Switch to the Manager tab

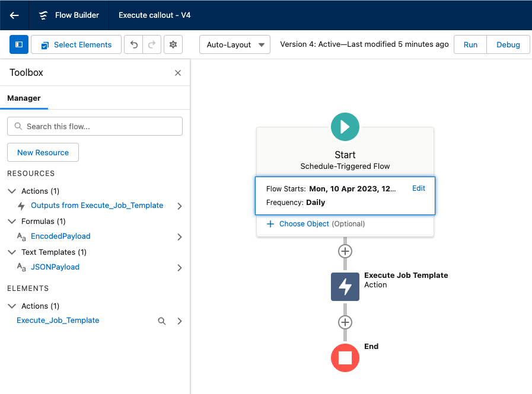click(24, 98)
